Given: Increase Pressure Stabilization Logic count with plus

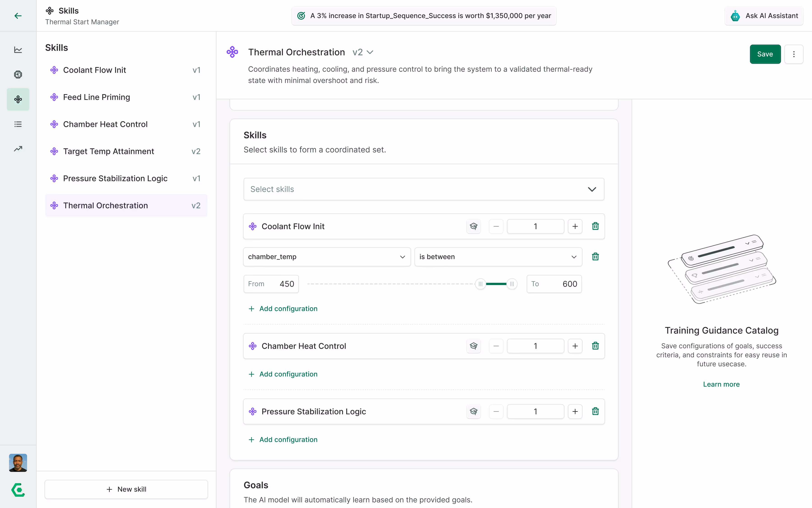Looking at the screenshot, I should click(x=575, y=411).
